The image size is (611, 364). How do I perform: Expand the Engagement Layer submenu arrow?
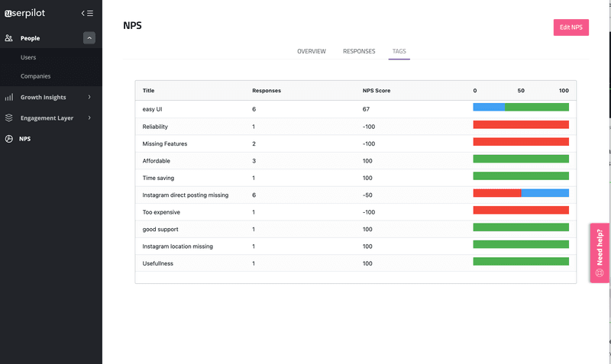(x=89, y=118)
